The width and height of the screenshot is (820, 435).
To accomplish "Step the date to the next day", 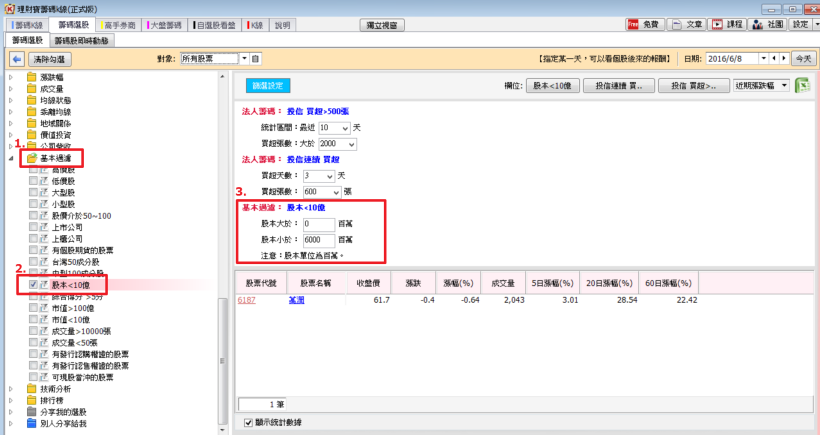I will (783, 59).
